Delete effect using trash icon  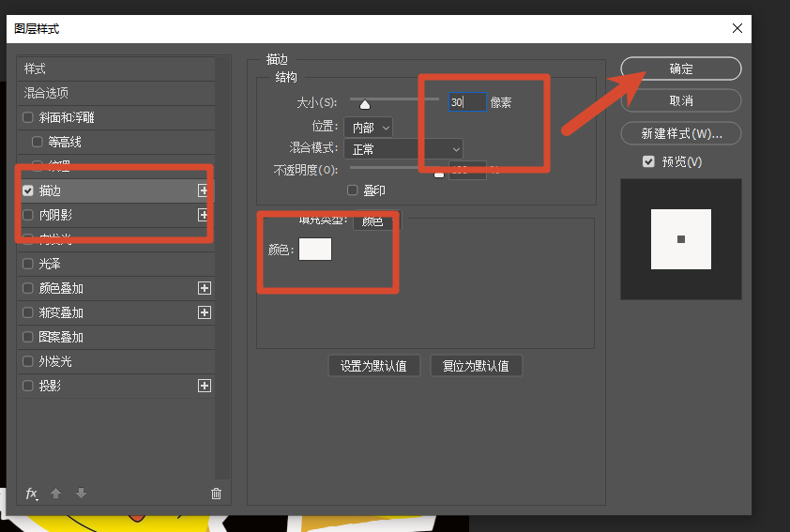(x=216, y=494)
